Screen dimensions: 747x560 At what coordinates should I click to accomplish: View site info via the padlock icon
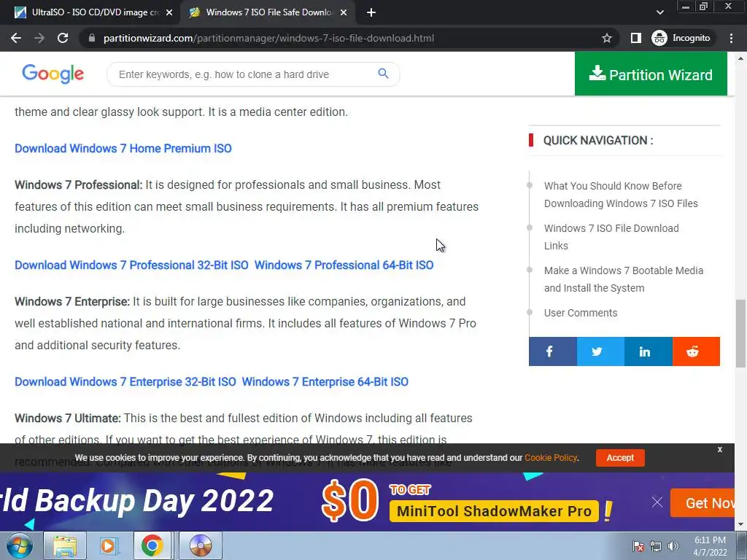(x=92, y=38)
